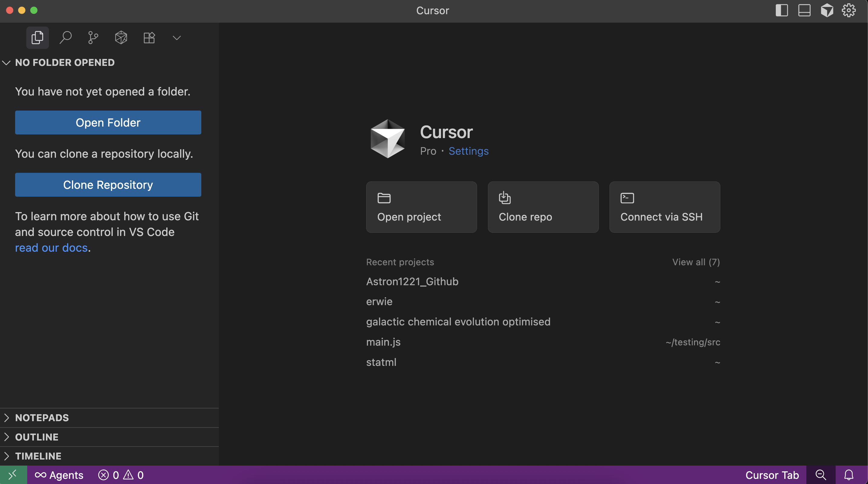Open Agents in the status bar
The height and width of the screenshot is (484, 868).
(59, 475)
